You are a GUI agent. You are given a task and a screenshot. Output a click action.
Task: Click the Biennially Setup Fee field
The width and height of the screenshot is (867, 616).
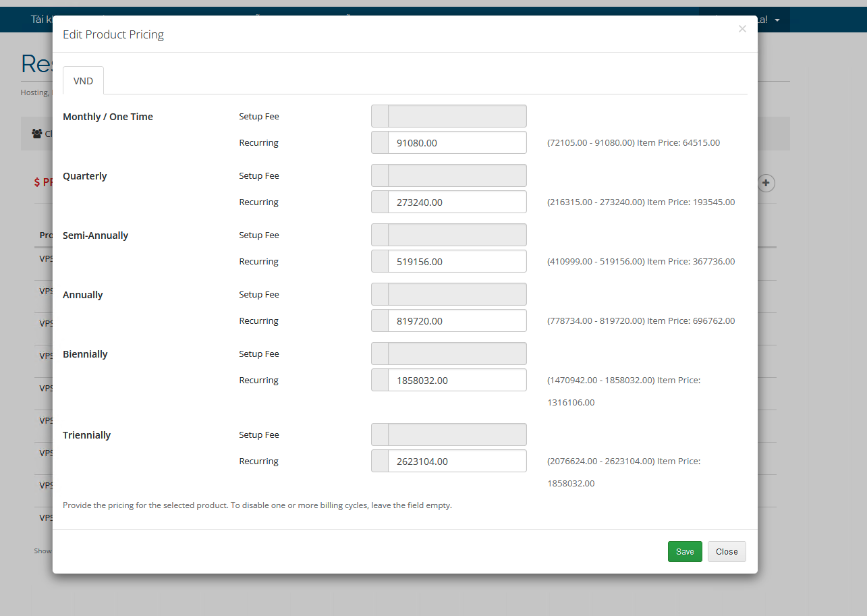(x=457, y=354)
